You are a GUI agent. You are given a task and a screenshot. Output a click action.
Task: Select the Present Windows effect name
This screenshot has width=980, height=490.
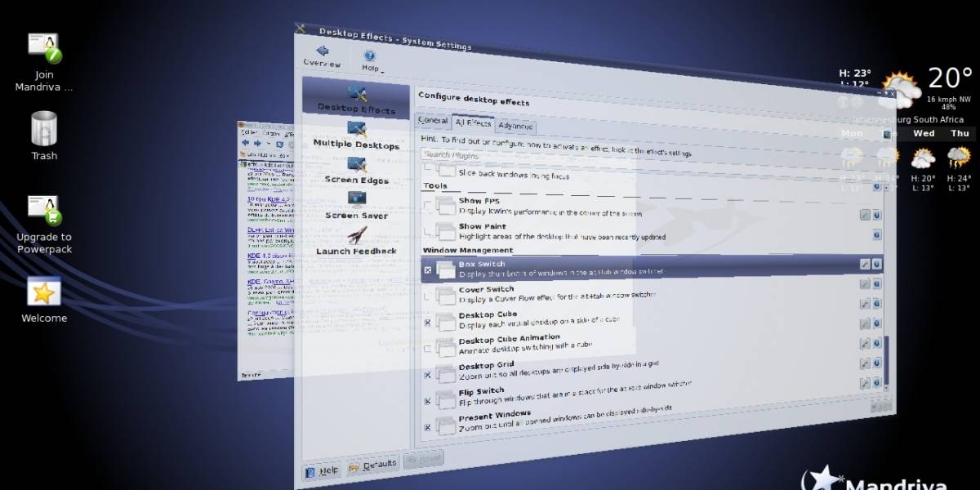495,416
